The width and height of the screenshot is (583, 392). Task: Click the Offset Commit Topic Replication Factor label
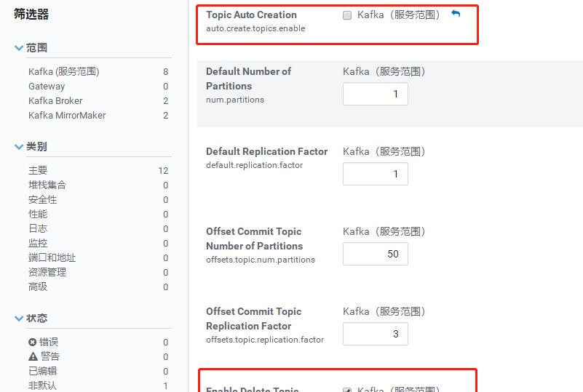[x=253, y=319]
